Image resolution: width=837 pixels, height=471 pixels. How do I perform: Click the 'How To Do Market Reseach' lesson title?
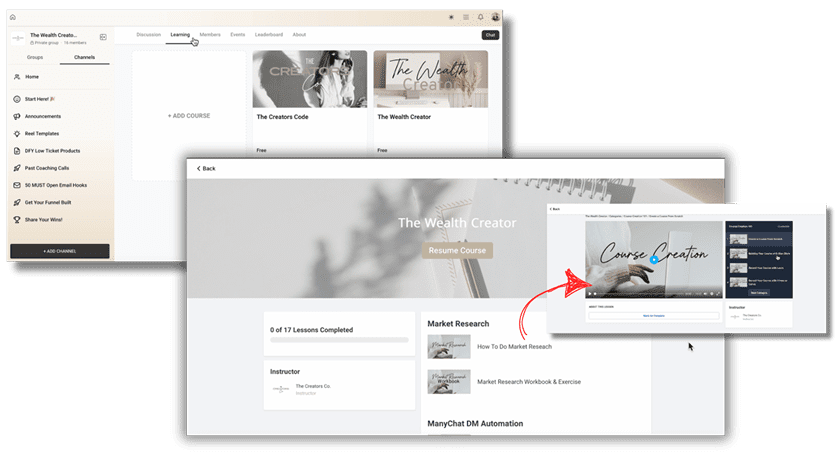click(x=515, y=347)
